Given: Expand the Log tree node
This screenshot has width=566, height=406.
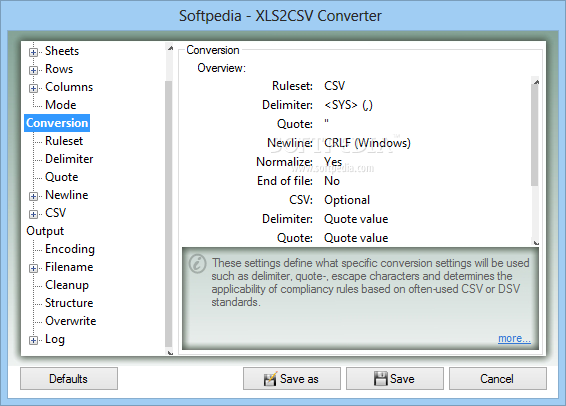Looking at the screenshot, I should [33, 340].
